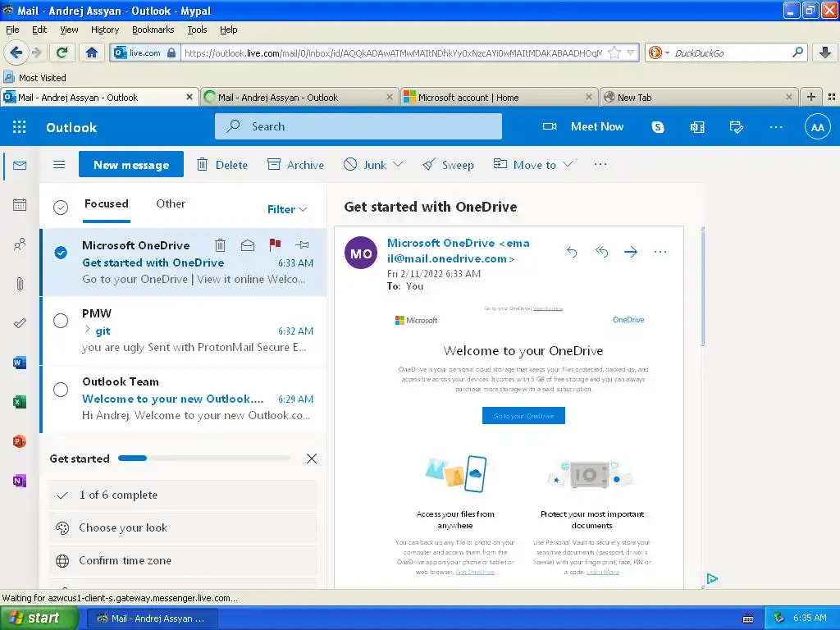The height and width of the screenshot is (630, 840).
Task: Open Confirm time zone setup step
Action: [x=183, y=560]
